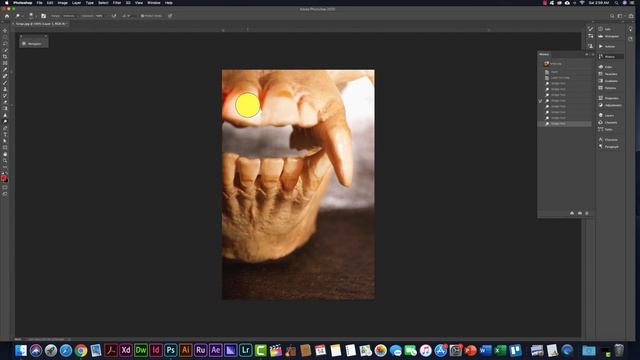Select the Blur tool
The image size is (640, 360).
(x=5, y=115)
